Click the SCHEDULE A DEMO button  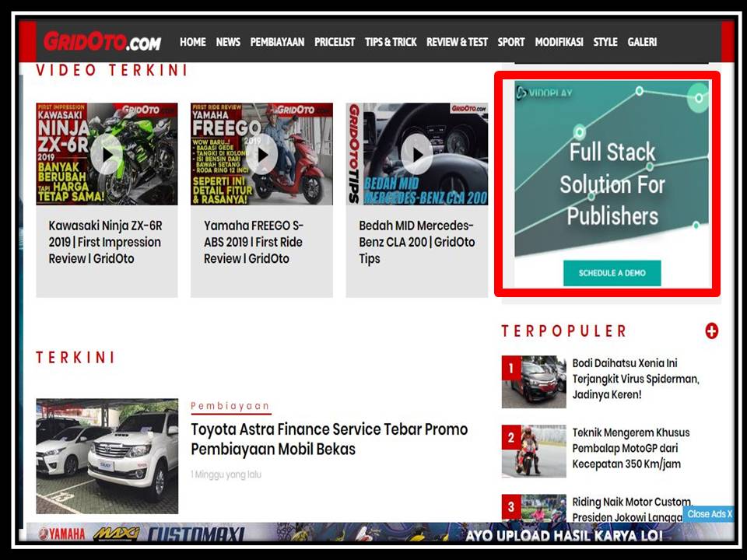tap(612, 273)
